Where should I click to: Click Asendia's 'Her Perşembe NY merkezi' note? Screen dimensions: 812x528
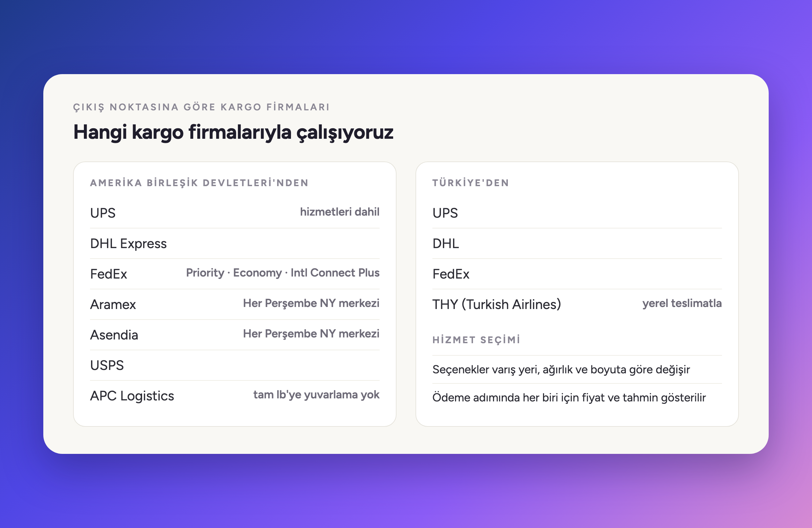coord(311,333)
